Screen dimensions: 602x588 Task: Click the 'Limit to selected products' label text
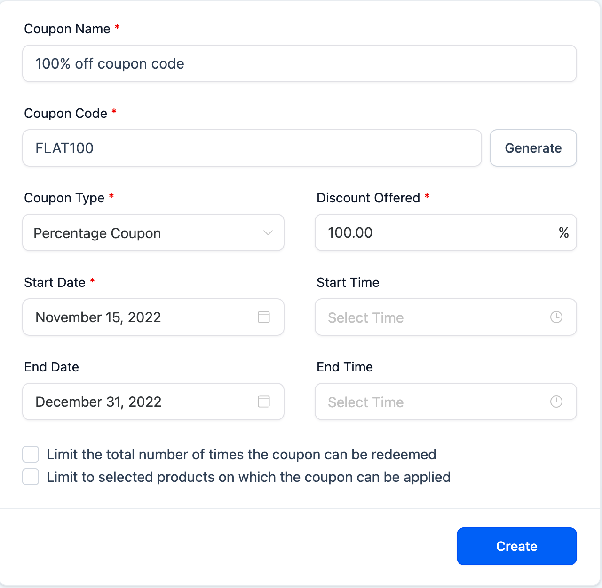[x=249, y=477]
